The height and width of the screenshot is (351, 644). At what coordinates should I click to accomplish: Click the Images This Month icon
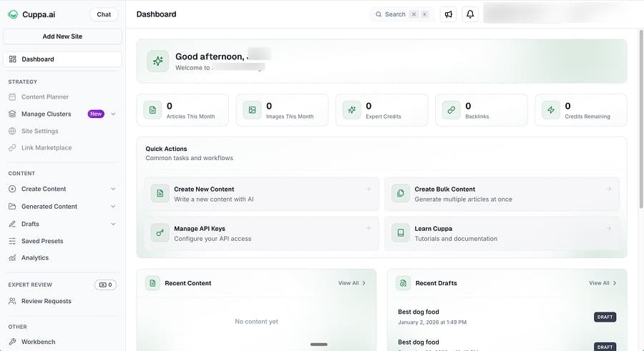pos(251,110)
